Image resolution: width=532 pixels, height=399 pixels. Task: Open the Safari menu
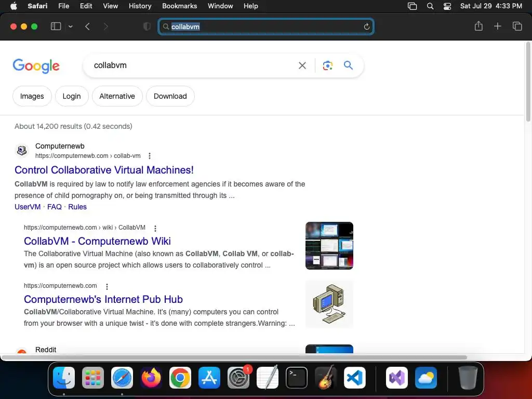(x=37, y=6)
